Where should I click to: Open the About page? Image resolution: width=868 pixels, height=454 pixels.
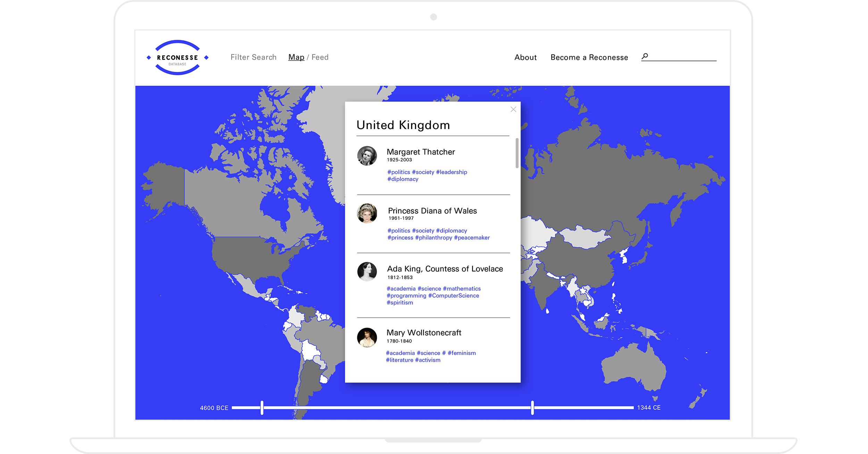[525, 58]
